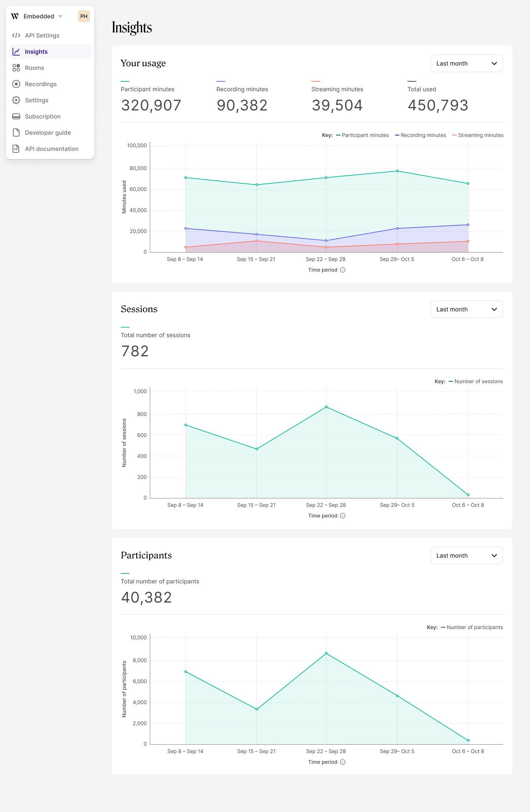Screen dimensions: 530x812
Task: Open the Recordings section
Action: point(50,84)
